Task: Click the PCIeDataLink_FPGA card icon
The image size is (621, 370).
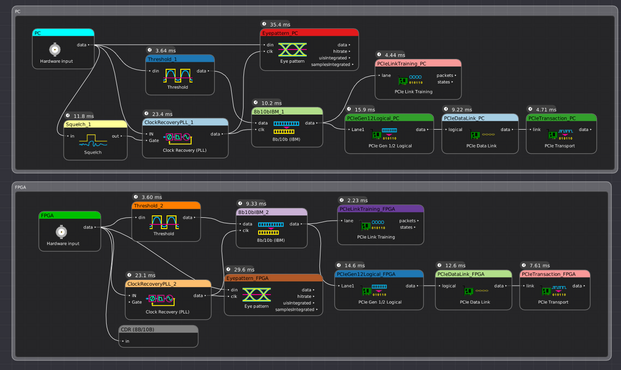Action: (476, 291)
